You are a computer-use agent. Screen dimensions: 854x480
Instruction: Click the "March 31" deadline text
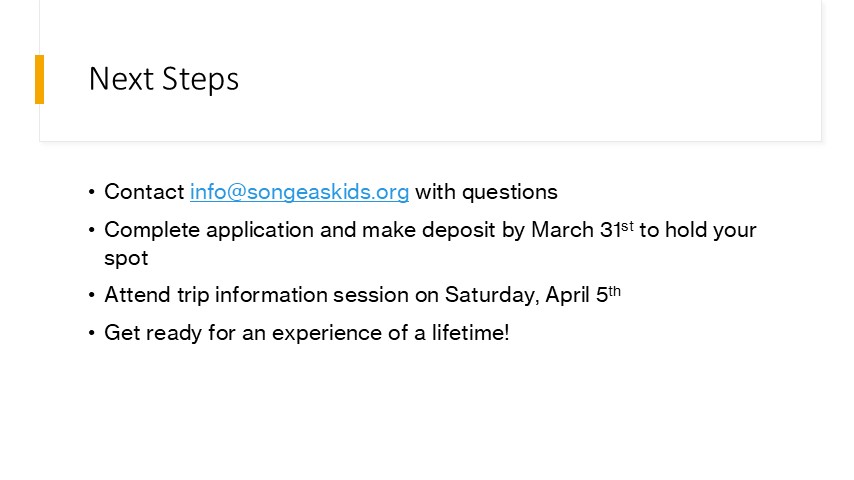(576, 230)
